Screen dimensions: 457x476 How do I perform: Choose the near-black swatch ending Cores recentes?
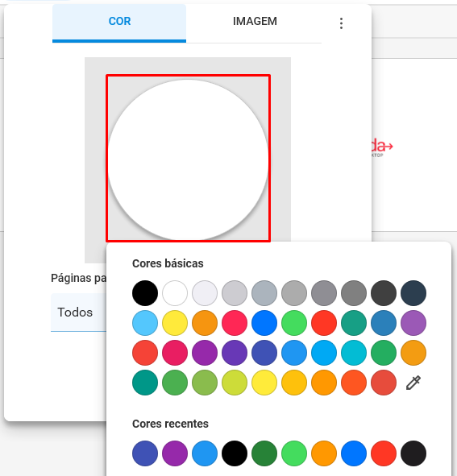pyautogui.click(x=413, y=453)
